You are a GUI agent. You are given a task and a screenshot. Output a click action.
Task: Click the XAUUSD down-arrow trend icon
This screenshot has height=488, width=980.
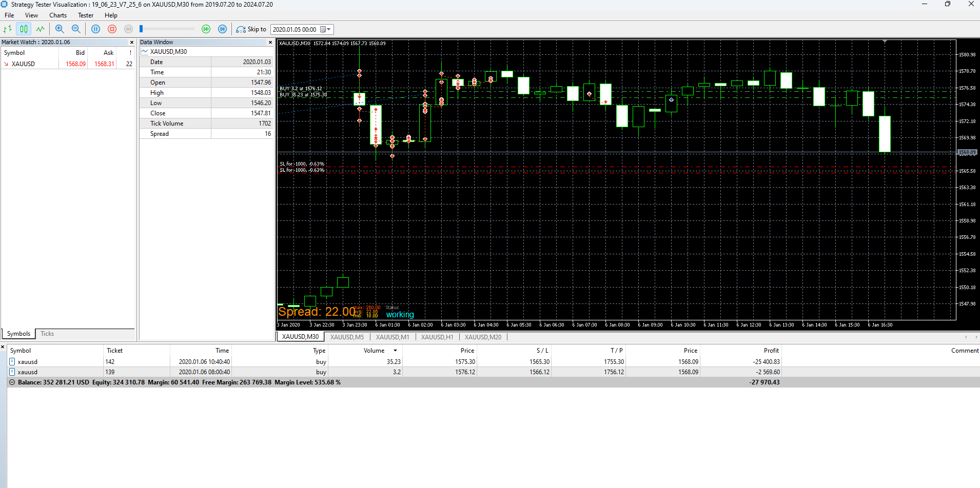[6, 64]
